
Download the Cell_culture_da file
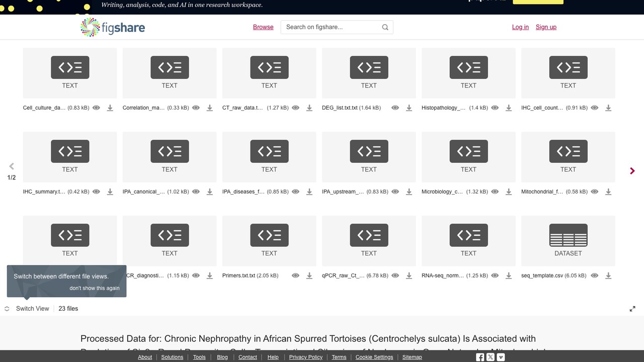(x=110, y=108)
